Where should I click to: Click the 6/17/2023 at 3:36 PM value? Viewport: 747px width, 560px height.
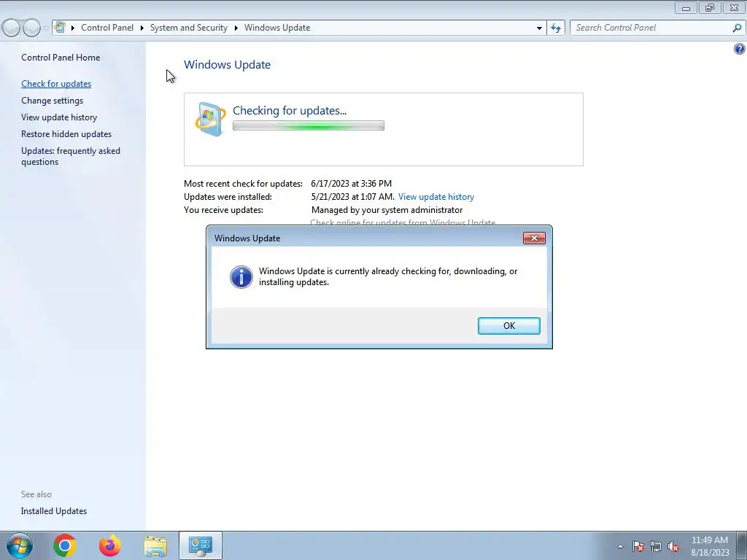click(x=351, y=183)
